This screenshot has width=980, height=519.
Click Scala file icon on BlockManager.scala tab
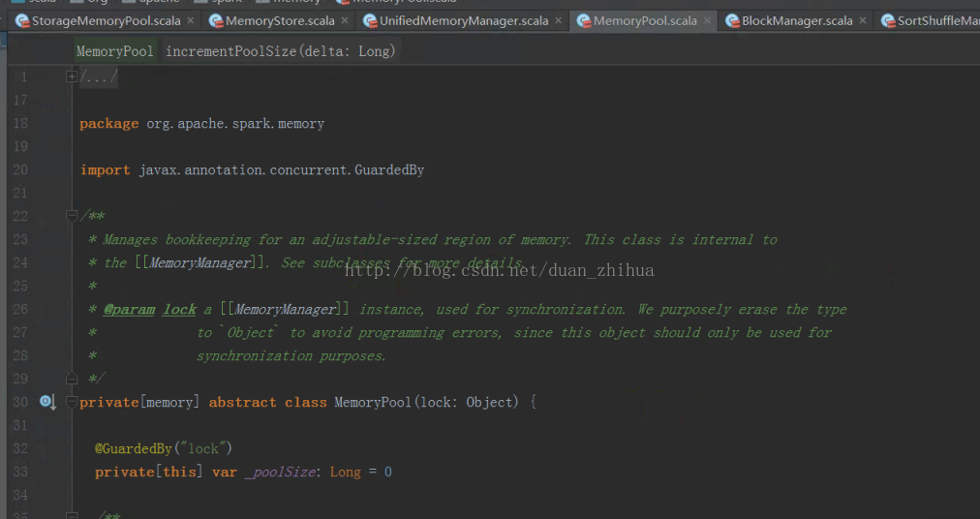[732, 21]
